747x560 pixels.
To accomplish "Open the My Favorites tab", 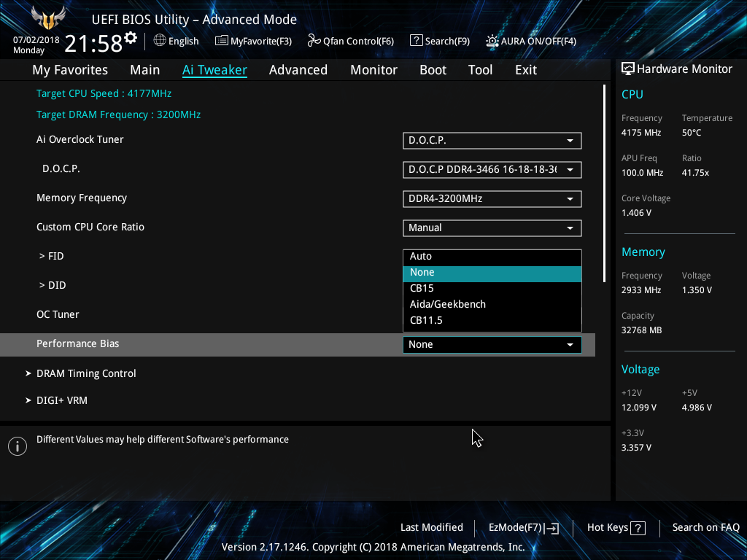I will click(x=70, y=70).
